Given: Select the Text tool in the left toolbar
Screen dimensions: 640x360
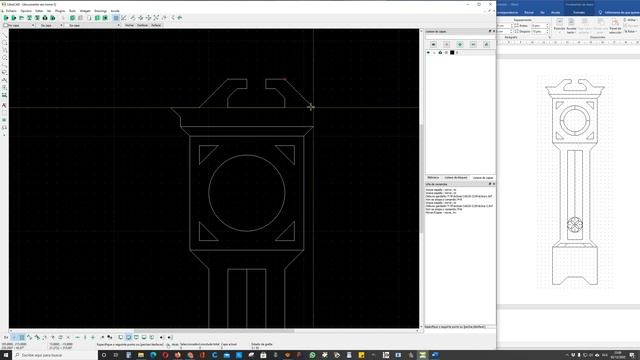Looking at the screenshot, I should 4,105.
